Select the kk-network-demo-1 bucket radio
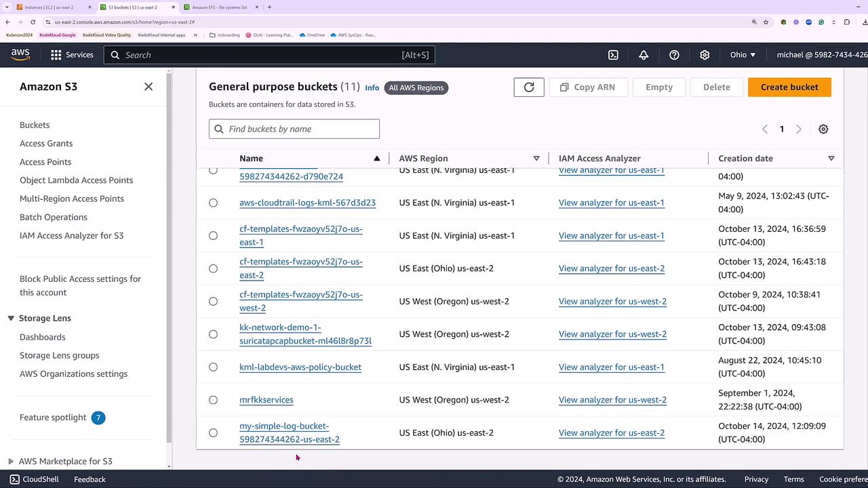This screenshot has height=488, width=868. 213,334
